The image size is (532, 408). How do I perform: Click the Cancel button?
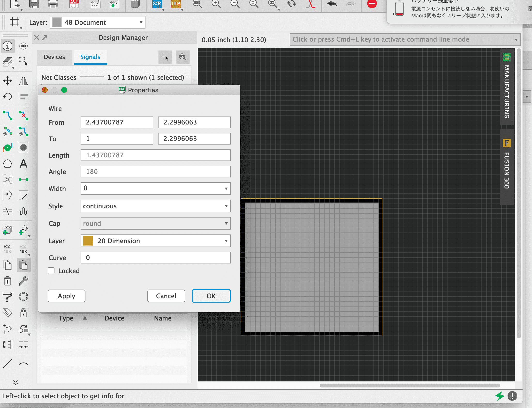pos(166,296)
